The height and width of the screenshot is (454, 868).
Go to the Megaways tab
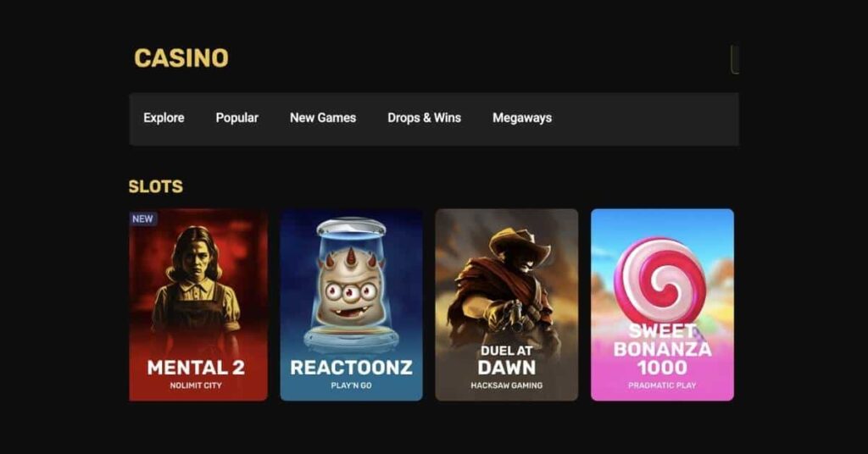(x=522, y=118)
